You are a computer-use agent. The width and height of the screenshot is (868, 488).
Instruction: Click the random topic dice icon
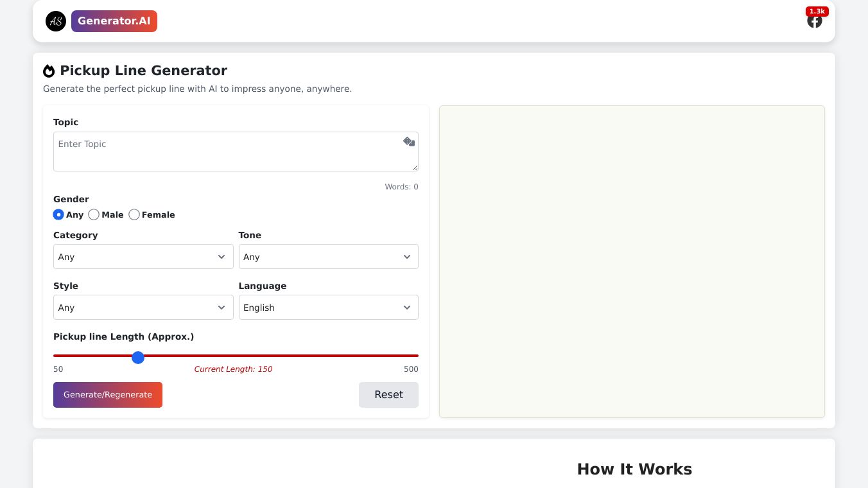409,142
